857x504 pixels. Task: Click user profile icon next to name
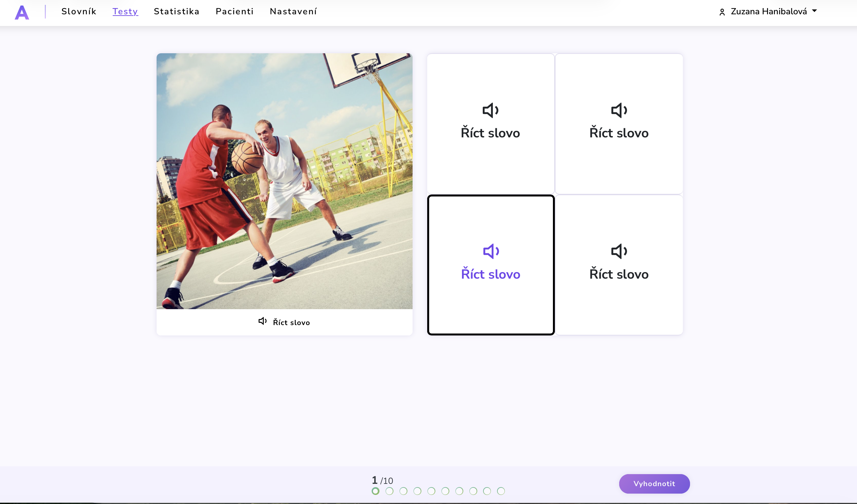tap(722, 12)
